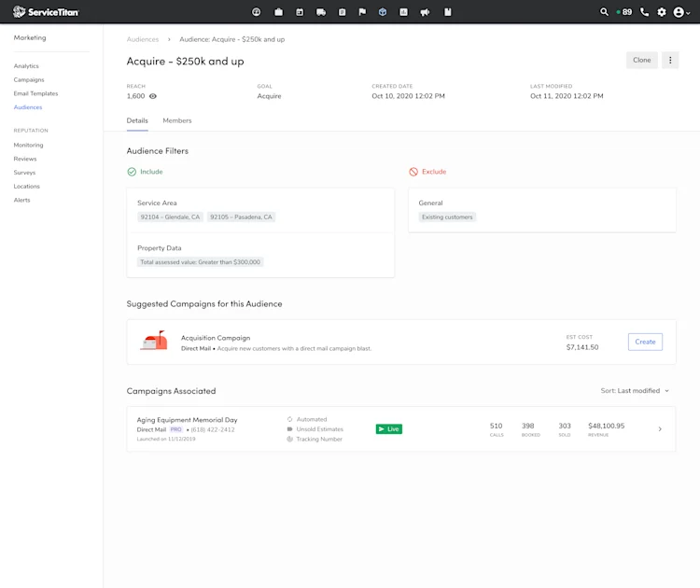Click the Create campaign button
Screen dimensions: 700x588
[x=645, y=342]
